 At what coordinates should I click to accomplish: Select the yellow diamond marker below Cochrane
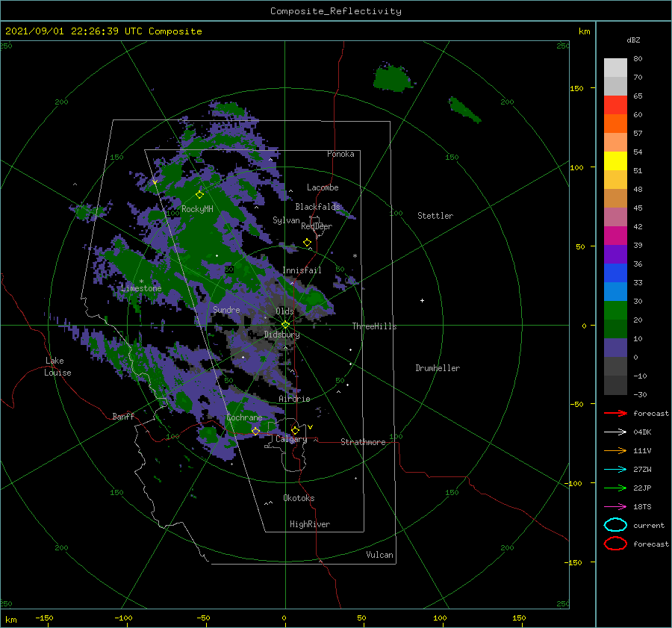point(255,431)
